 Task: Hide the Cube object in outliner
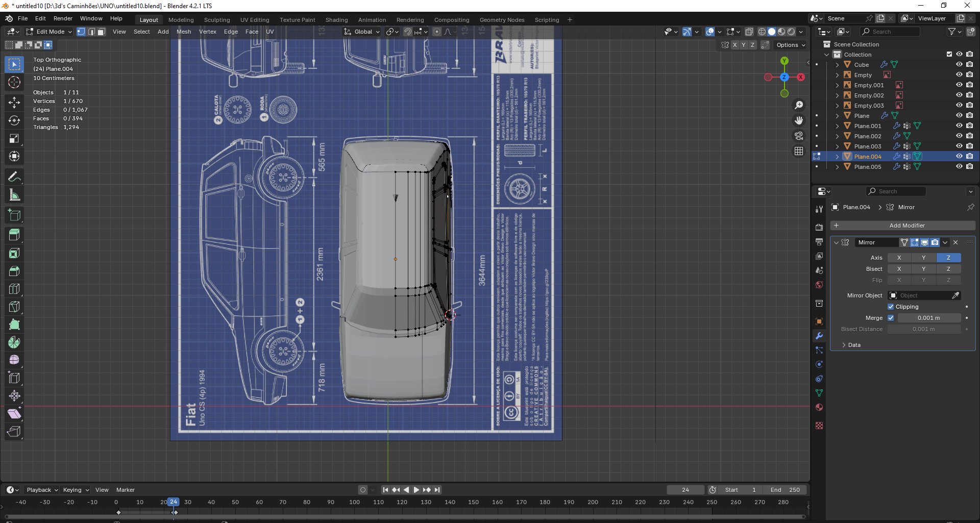(x=959, y=65)
